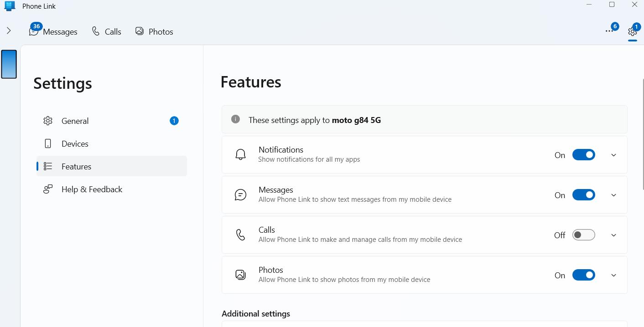Open the Messages view in Phone Link
This screenshot has height=327, width=644.
tap(53, 31)
